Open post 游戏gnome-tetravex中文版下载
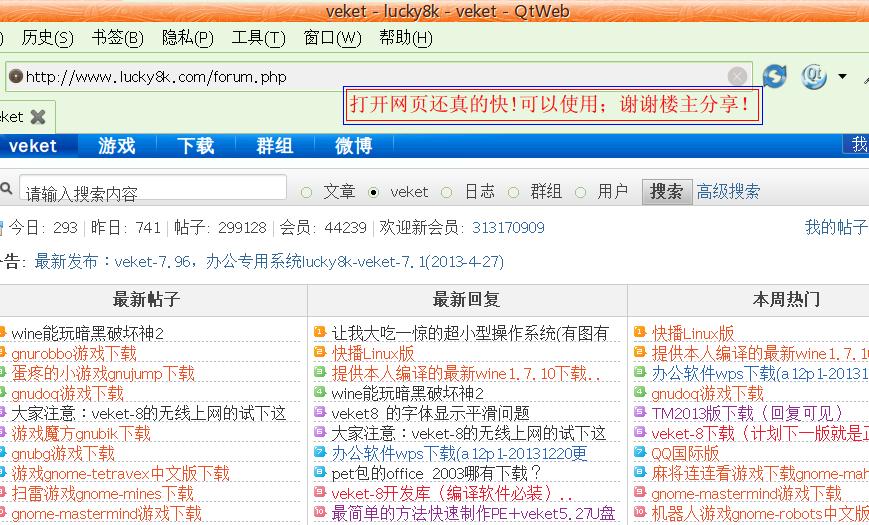Image resolution: width=869 pixels, height=525 pixels. click(x=120, y=473)
